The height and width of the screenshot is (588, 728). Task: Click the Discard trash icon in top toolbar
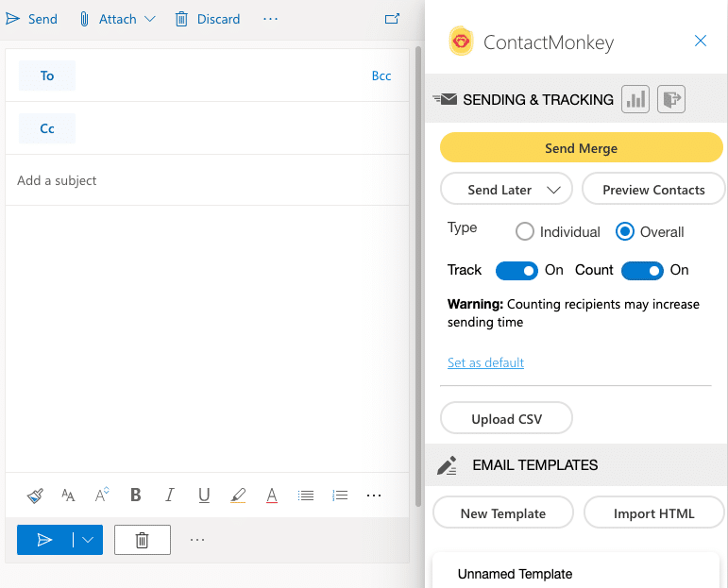point(181,19)
